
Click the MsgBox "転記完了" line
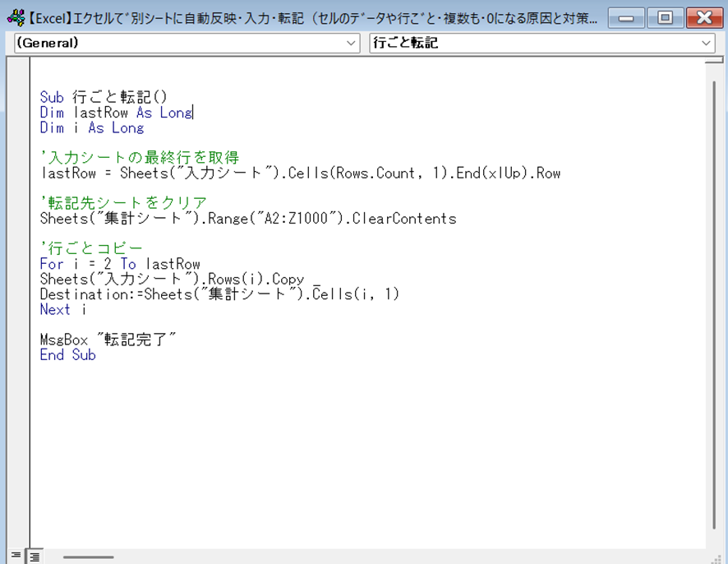pyautogui.click(x=108, y=340)
